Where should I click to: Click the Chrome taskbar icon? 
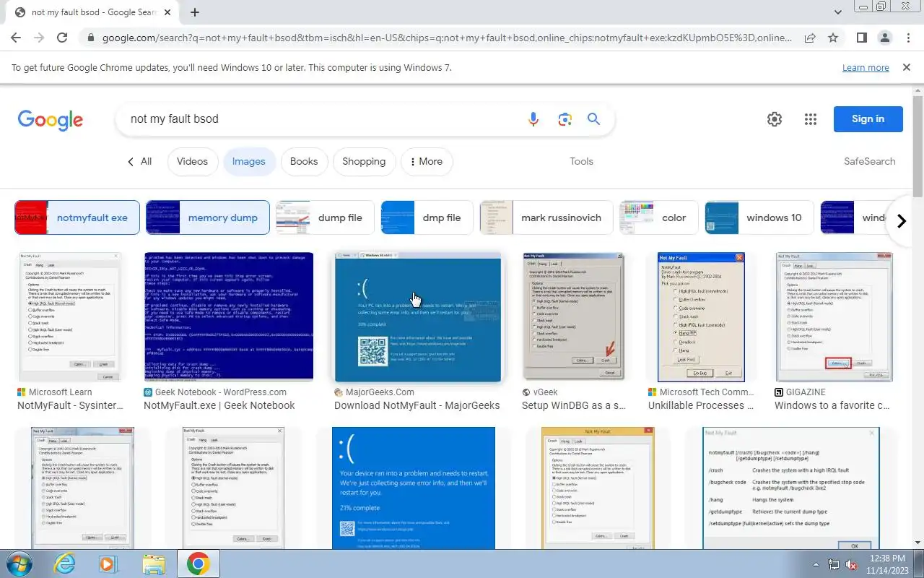199,564
